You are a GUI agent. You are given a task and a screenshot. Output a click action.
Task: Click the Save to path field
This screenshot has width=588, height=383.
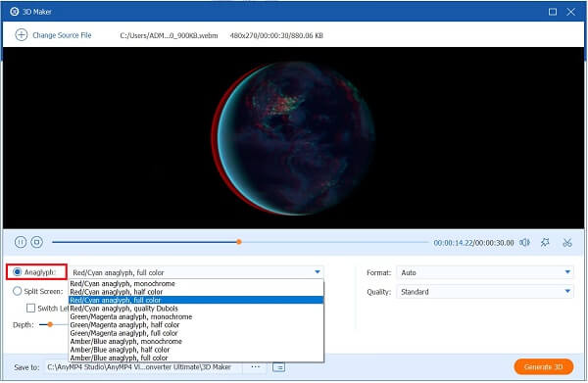pyautogui.click(x=144, y=367)
